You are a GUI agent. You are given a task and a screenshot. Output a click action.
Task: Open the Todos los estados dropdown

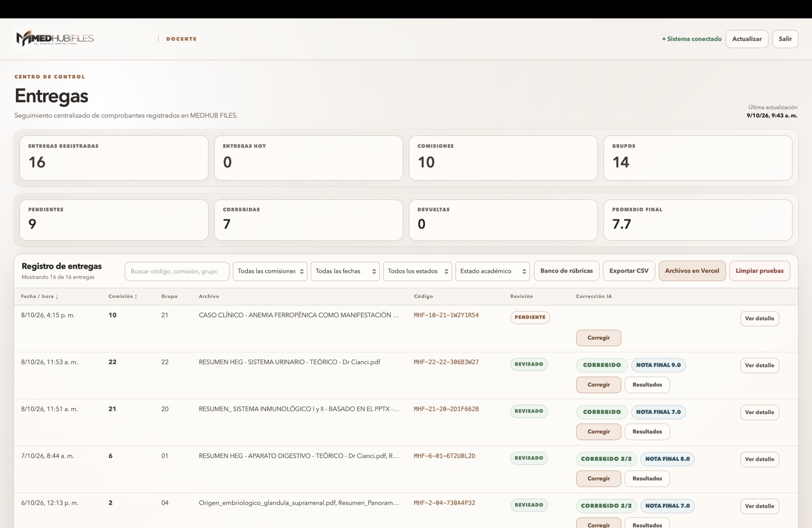tap(418, 271)
